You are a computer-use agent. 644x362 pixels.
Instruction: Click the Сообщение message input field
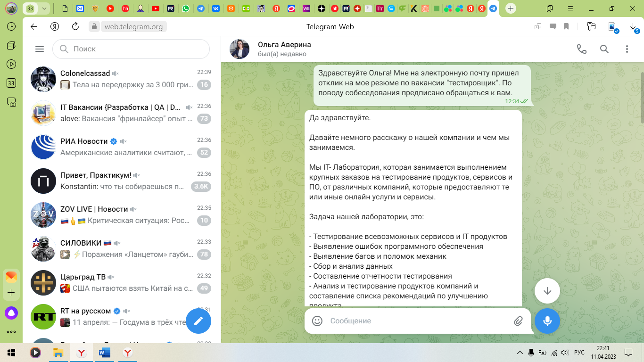tap(415, 321)
